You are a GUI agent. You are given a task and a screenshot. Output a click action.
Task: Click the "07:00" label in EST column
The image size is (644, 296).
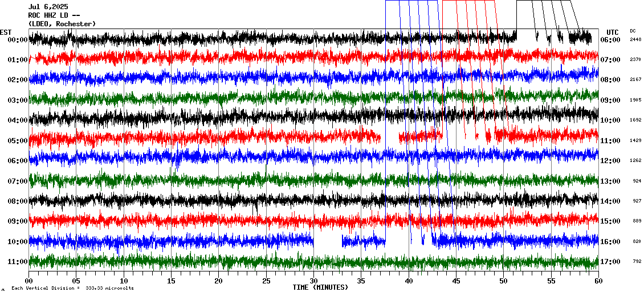pyautogui.click(x=17, y=181)
